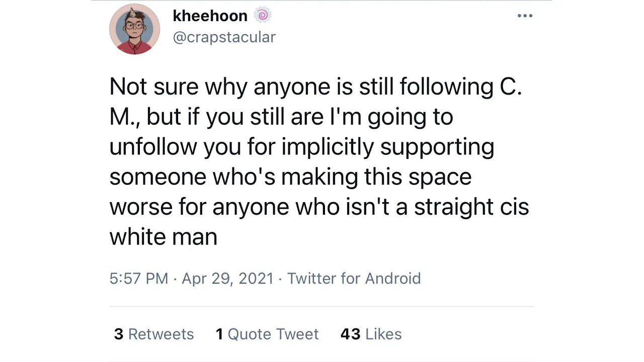The image size is (644, 362).
Task: Open the three-dot more options menu
Action: 525,16
